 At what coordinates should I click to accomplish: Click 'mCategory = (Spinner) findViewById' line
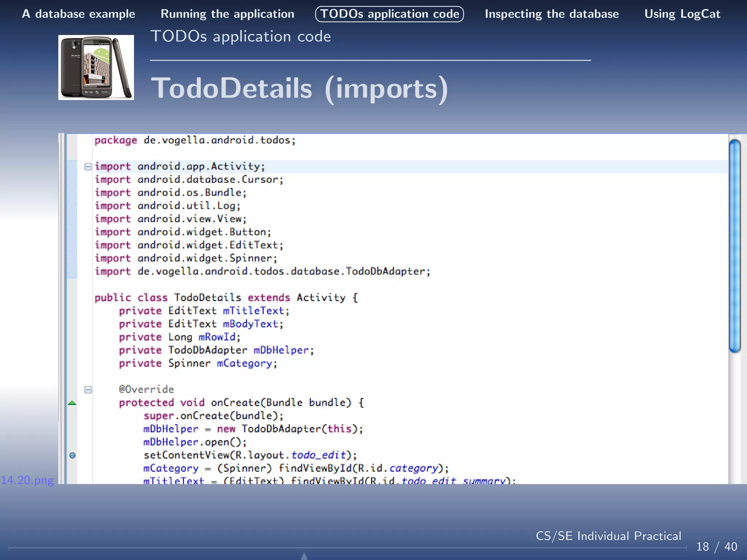pos(296,468)
